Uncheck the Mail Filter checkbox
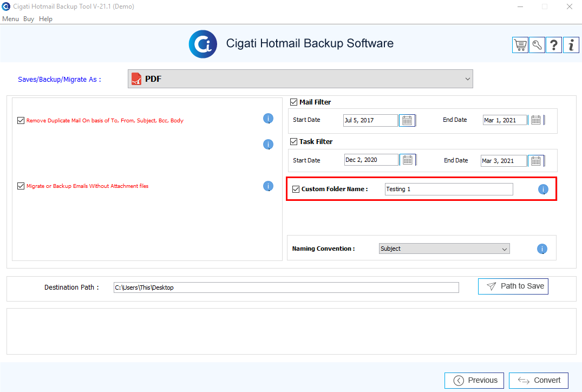The width and height of the screenshot is (582, 392). [x=293, y=102]
